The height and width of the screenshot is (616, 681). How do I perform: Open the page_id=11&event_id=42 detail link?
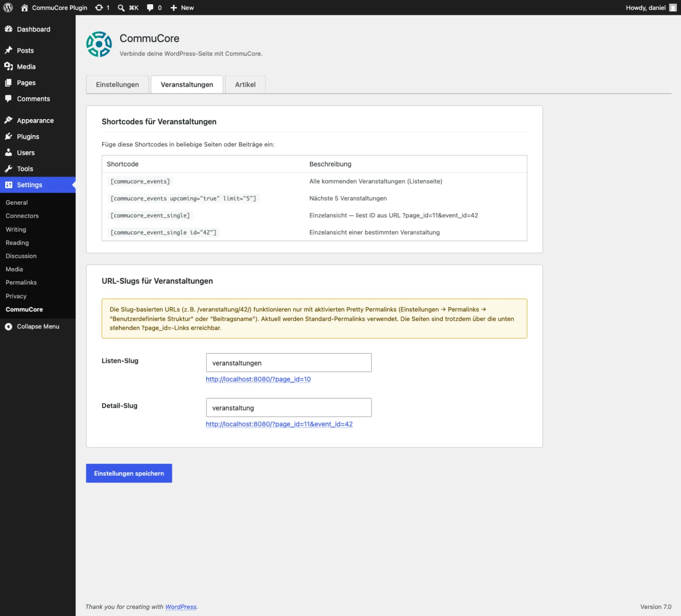tap(279, 424)
